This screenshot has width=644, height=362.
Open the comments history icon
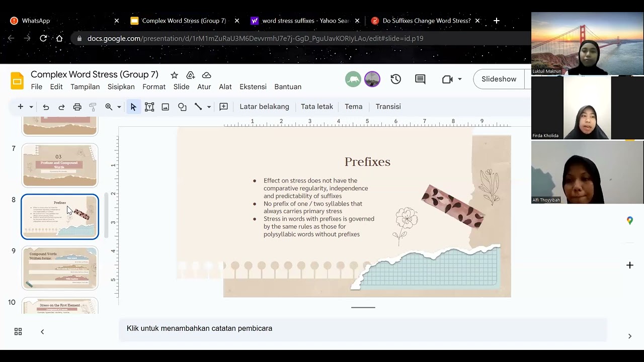coord(420,79)
